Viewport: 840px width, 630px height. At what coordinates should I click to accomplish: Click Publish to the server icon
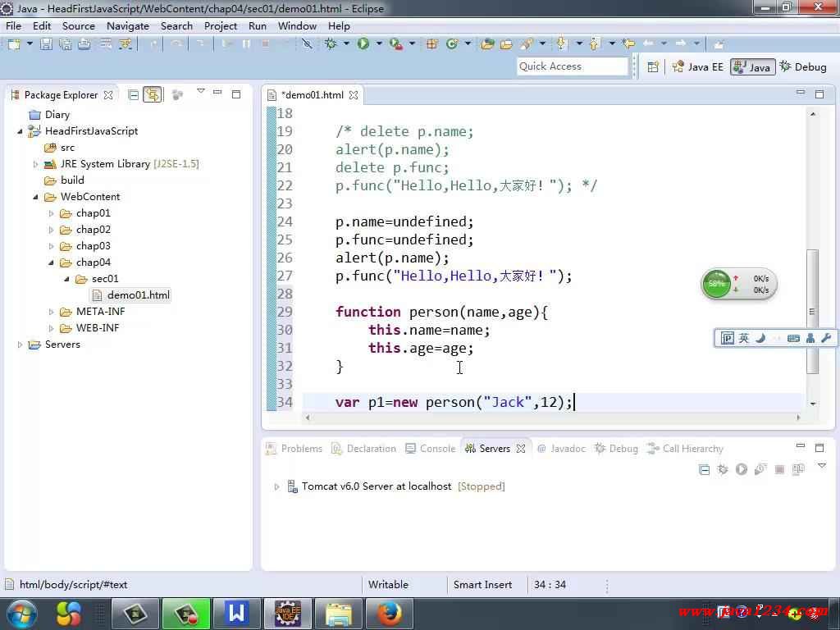[x=797, y=469]
